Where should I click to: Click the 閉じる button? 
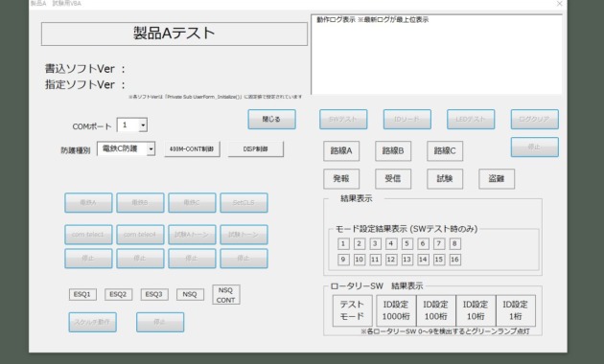(x=271, y=120)
